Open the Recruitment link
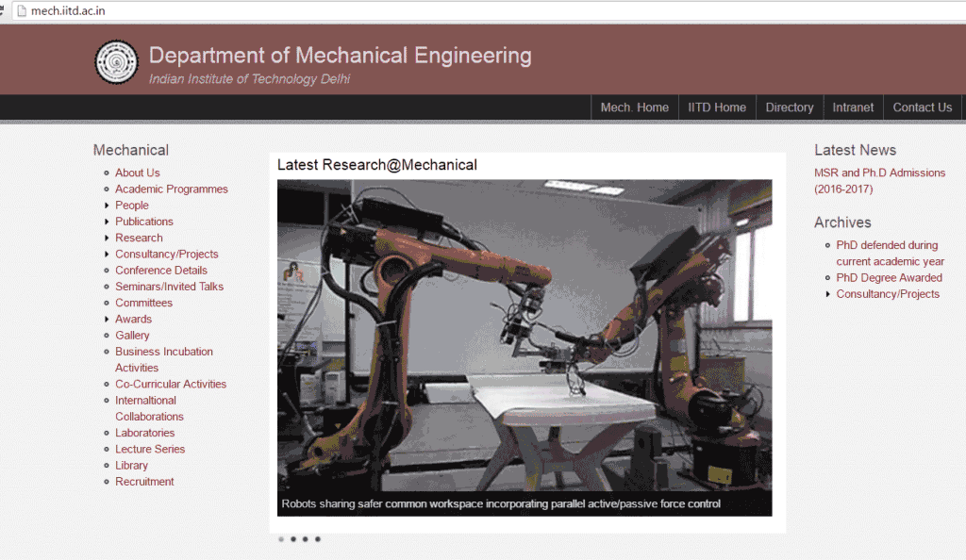Screen dimensions: 966x560 pos(144,481)
